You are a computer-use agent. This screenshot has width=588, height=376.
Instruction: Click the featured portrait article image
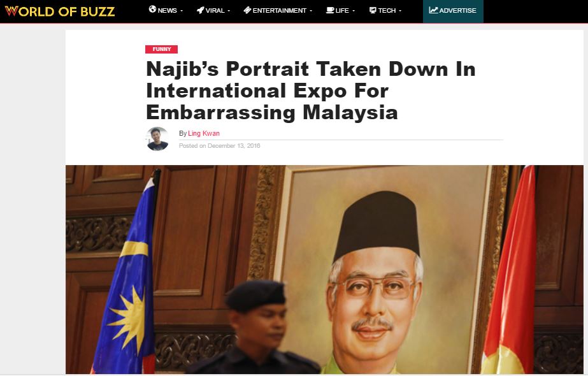point(324,270)
